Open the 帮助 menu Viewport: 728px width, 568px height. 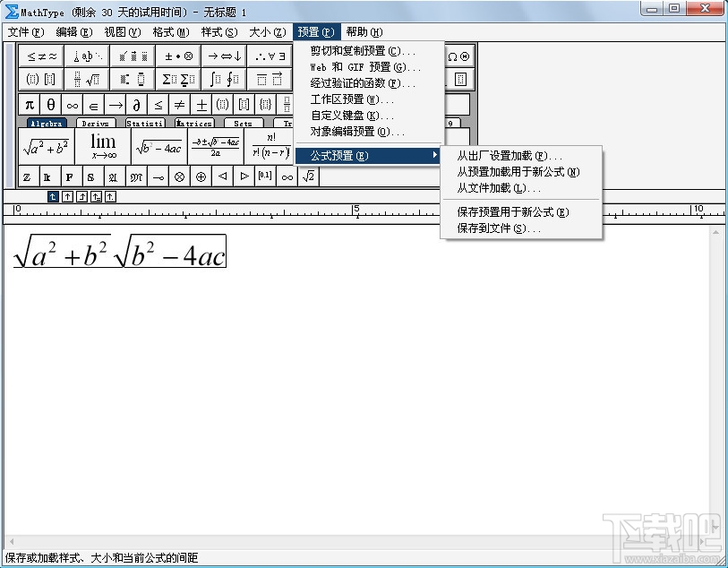pyautogui.click(x=363, y=31)
